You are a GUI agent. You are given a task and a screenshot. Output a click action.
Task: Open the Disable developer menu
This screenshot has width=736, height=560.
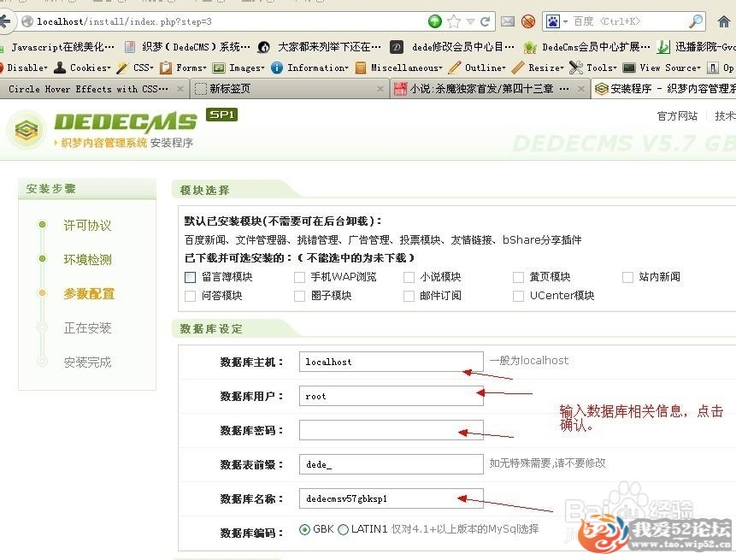point(24,68)
